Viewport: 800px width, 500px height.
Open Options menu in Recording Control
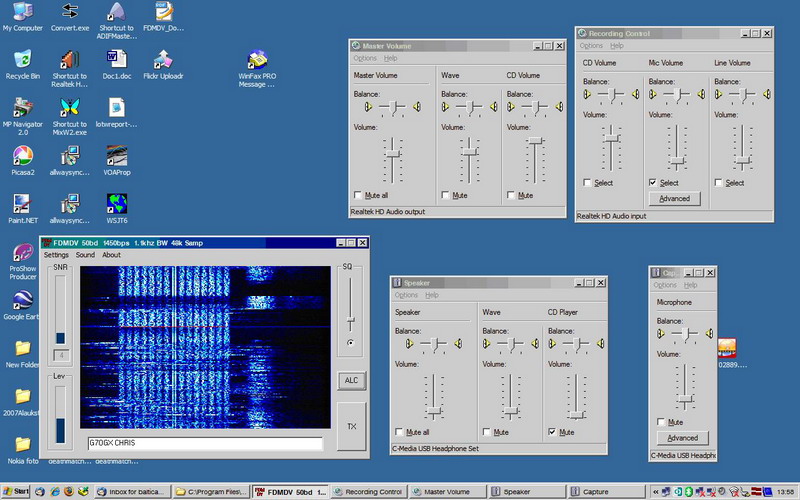[x=591, y=46]
